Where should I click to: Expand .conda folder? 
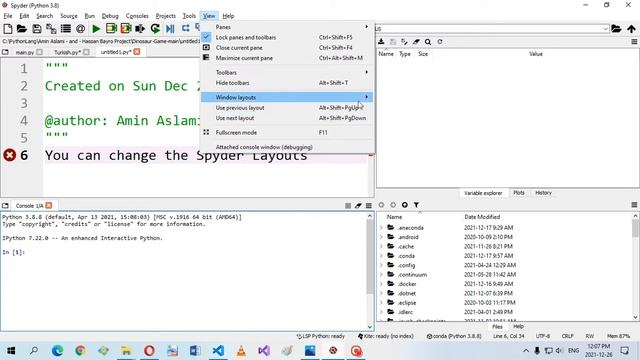tap(381, 256)
